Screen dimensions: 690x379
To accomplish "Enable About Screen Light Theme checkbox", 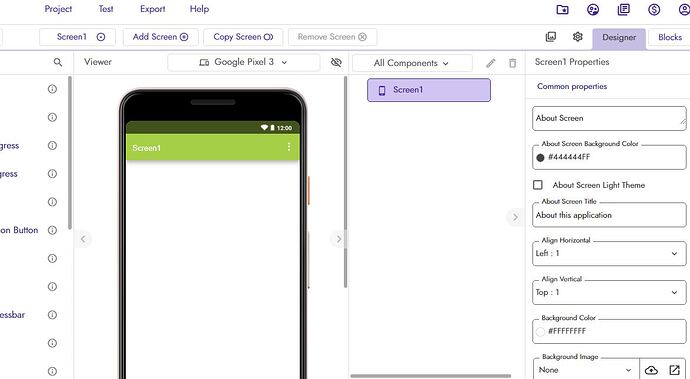I will click(538, 185).
